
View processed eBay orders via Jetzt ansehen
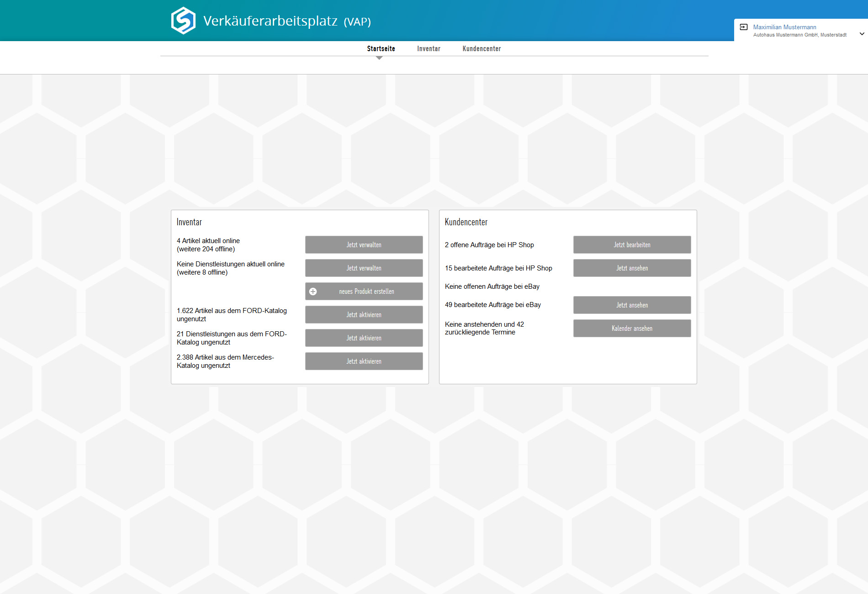tap(632, 305)
